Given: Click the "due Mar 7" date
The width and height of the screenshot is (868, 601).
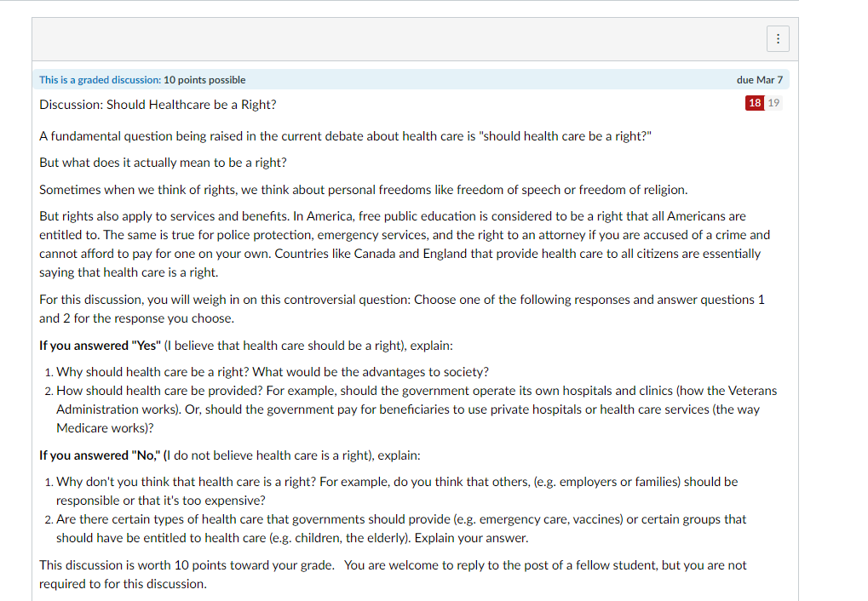Looking at the screenshot, I should 759,80.
